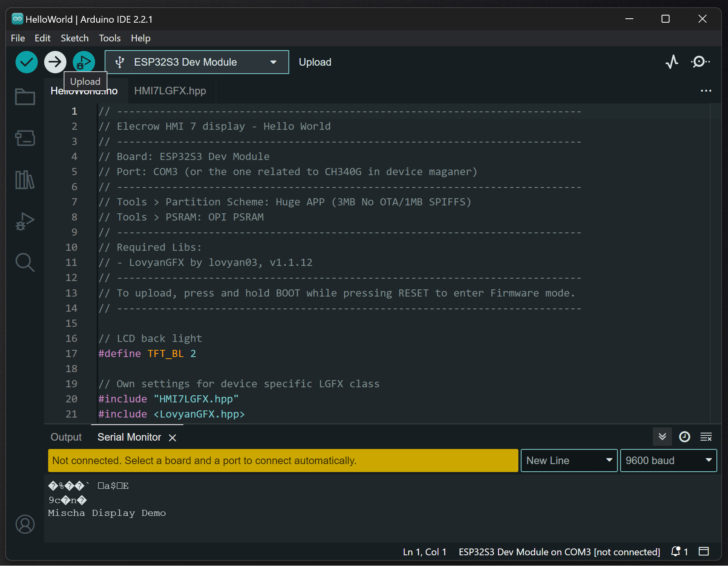
Task: Open the Sketch menu
Action: [75, 38]
